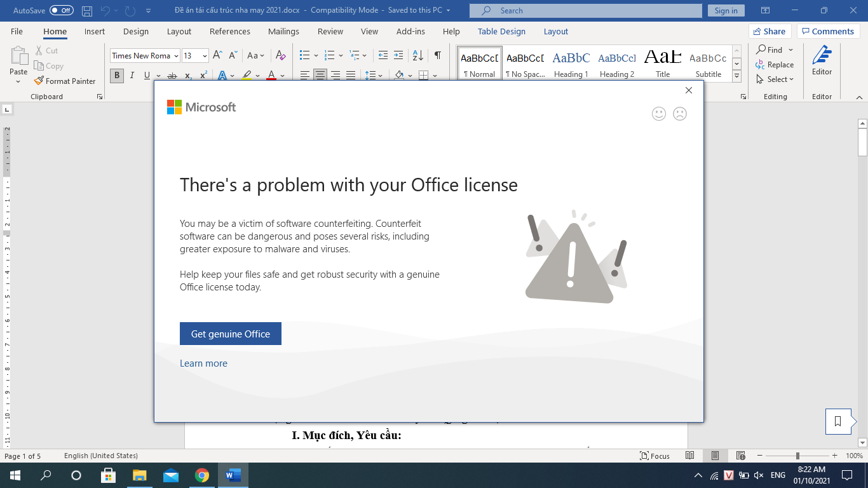Open the font size dropdown
This screenshot has width=868, height=488.
point(205,56)
